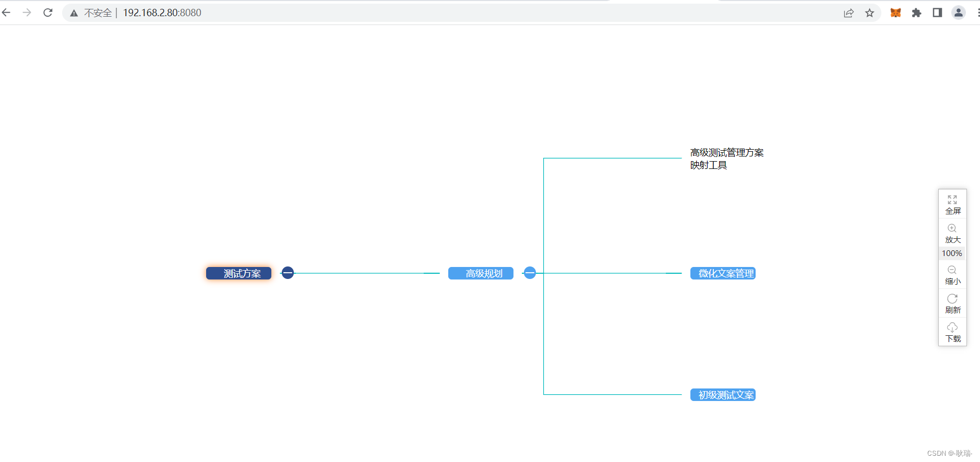Click the 100% zoom level indicator
The width and height of the screenshot is (980, 462).
tap(952, 253)
